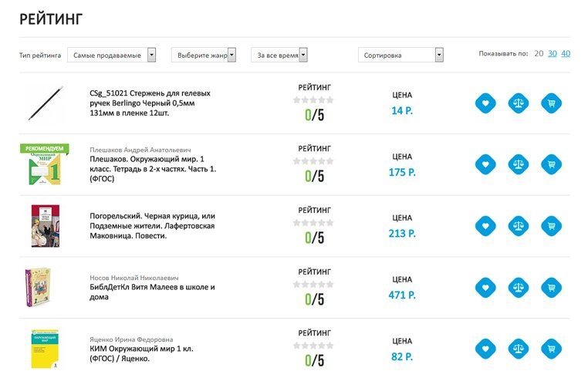Compare КИМ Окружающий мир with scales icon
This screenshot has height=378, width=588.
519,349
